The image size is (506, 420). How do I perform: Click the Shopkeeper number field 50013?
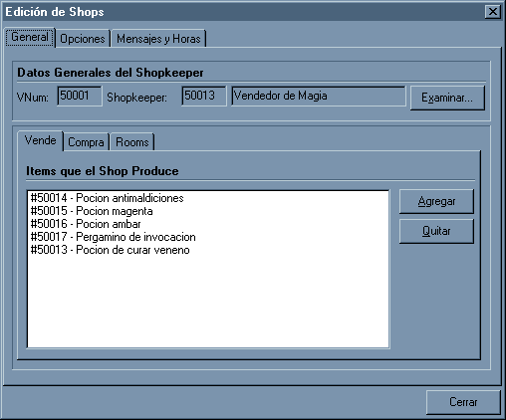tap(204, 97)
